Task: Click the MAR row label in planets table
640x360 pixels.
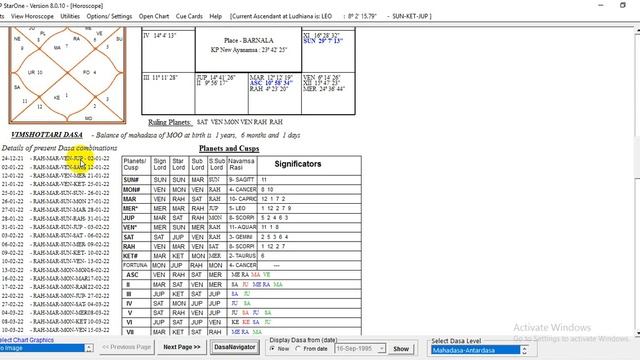Action: point(130,199)
